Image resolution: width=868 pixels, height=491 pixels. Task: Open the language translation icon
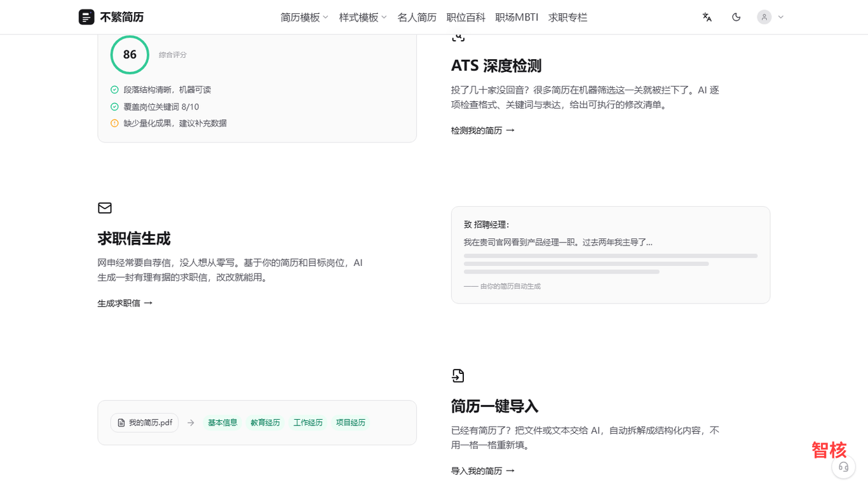pyautogui.click(x=707, y=17)
